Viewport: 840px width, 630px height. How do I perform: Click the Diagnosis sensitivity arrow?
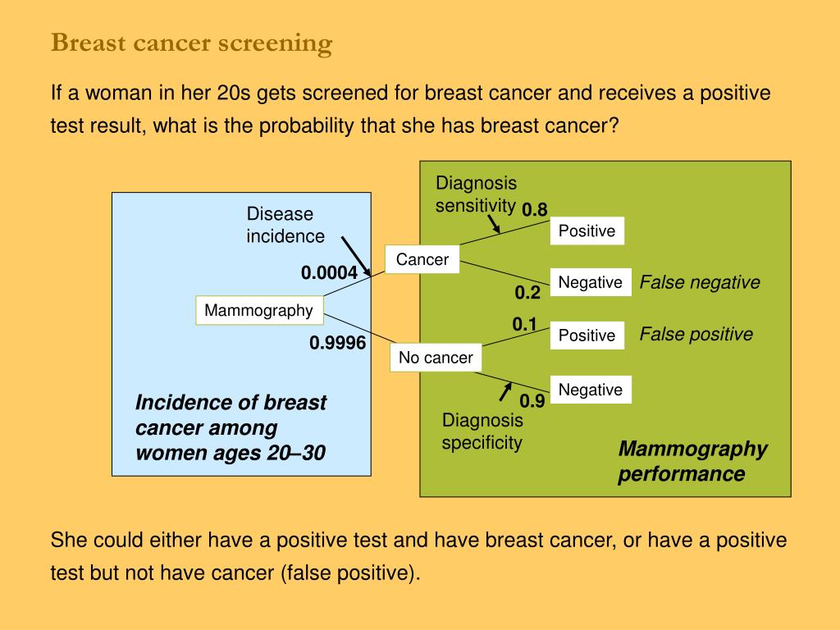(x=494, y=224)
